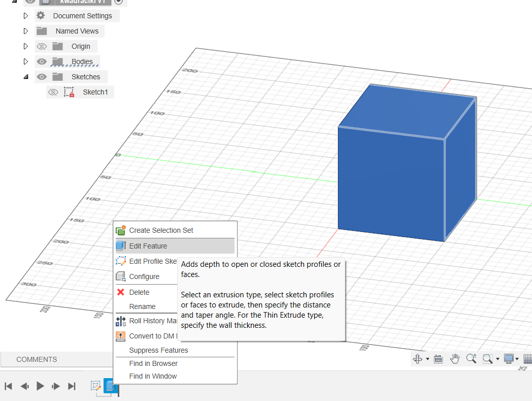Click the Origin folder icon
The width and height of the screenshot is (532, 401).
coord(58,46)
